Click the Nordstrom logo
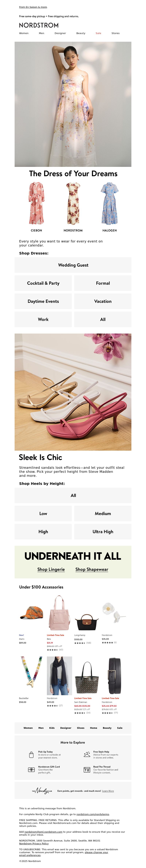 point(39,25)
